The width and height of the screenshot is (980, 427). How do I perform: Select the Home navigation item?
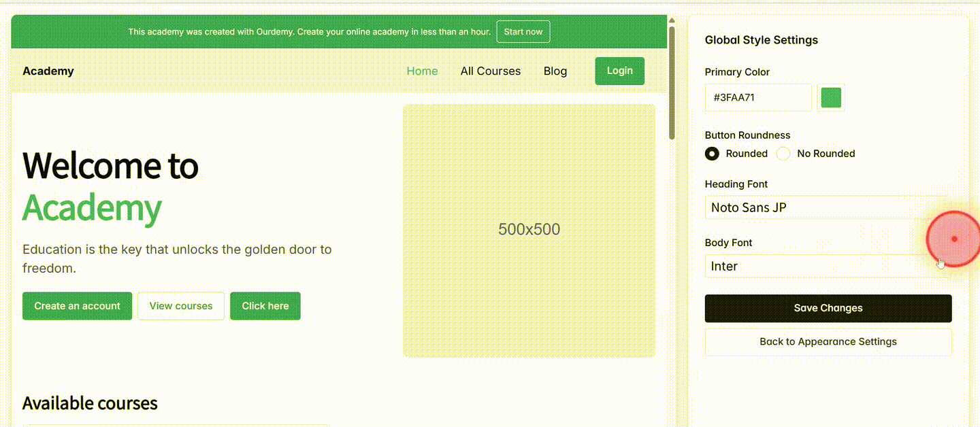pyautogui.click(x=422, y=71)
